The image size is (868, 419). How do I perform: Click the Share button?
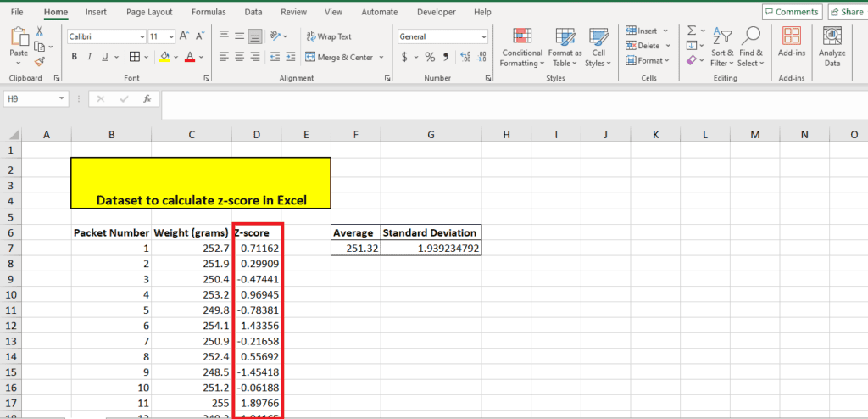point(848,12)
